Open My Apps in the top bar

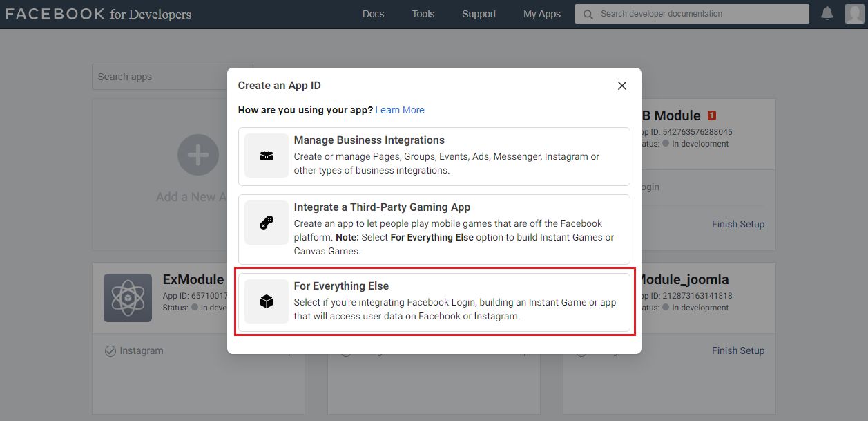click(x=542, y=14)
